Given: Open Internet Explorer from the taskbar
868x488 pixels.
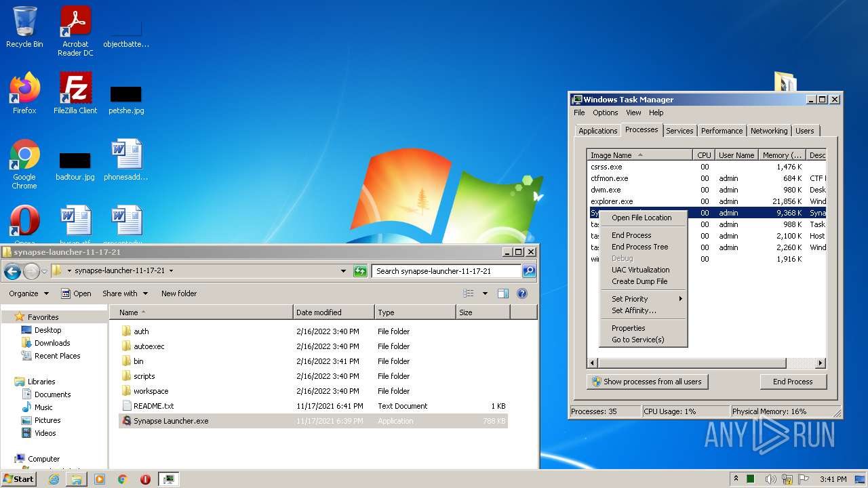Looking at the screenshot, I should [54, 479].
